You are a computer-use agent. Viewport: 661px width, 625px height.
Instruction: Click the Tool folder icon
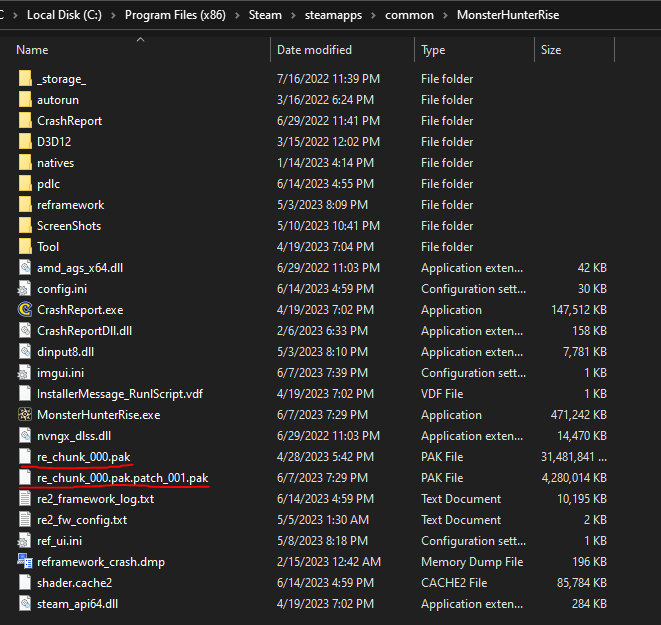click(25, 247)
